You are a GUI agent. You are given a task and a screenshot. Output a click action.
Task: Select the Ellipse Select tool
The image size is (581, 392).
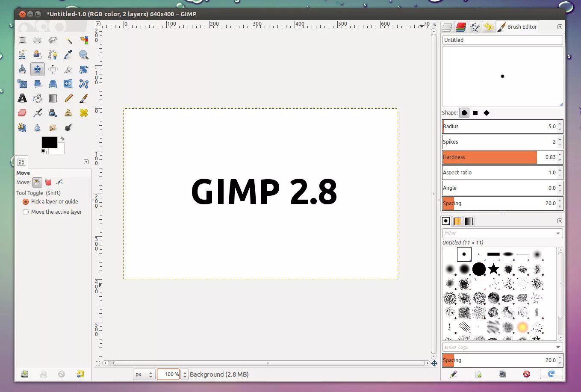click(x=38, y=40)
